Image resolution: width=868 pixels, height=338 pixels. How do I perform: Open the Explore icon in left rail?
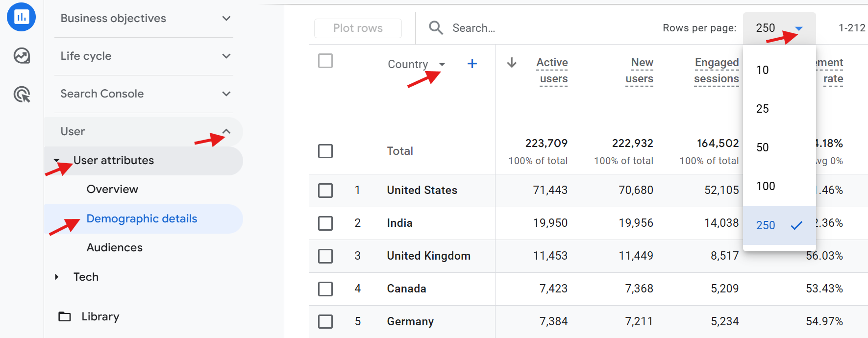point(22,56)
